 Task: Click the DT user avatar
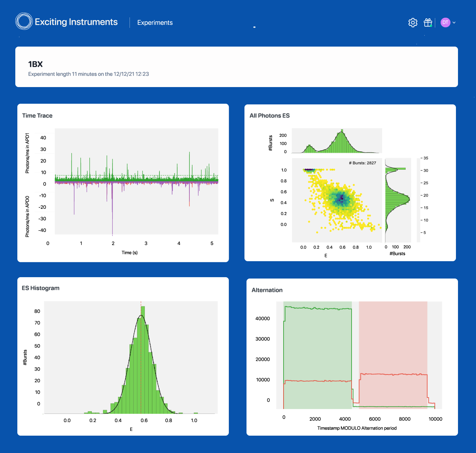click(445, 22)
